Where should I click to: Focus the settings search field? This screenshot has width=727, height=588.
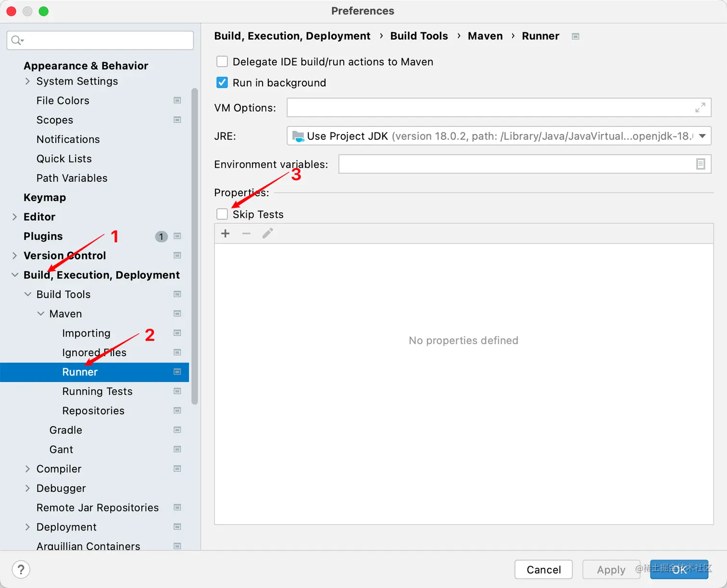[x=100, y=40]
